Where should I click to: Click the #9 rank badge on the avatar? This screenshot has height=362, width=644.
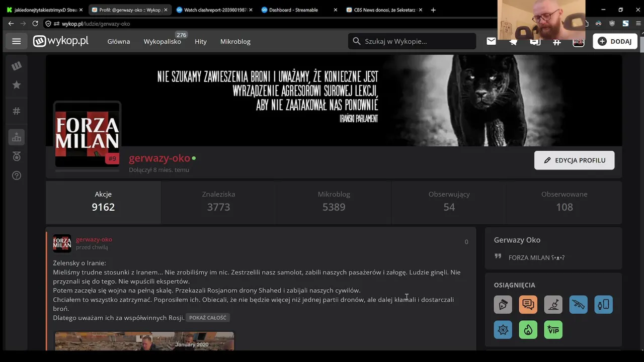pyautogui.click(x=112, y=158)
